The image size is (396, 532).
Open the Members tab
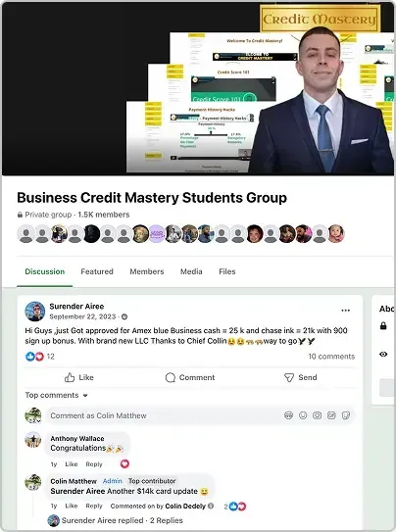click(x=147, y=271)
